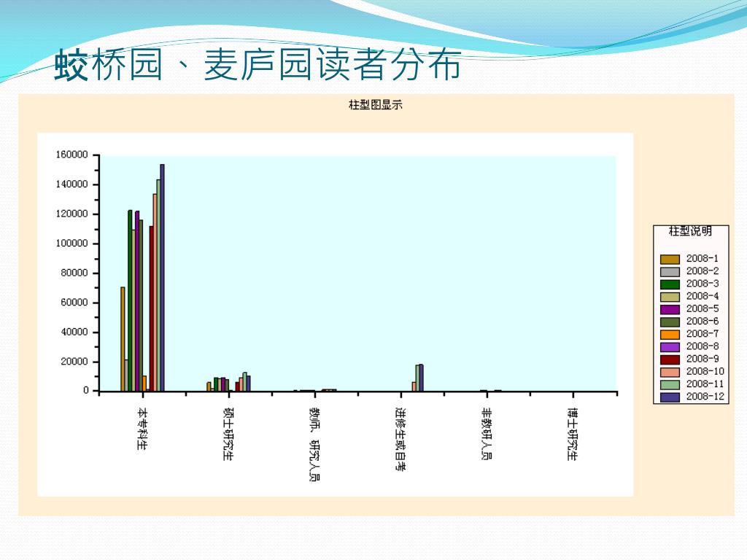Image resolution: width=747 pixels, height=560 pixels.
Task: Click the 进修生或自考 category axis label
Action: point(400,439)
